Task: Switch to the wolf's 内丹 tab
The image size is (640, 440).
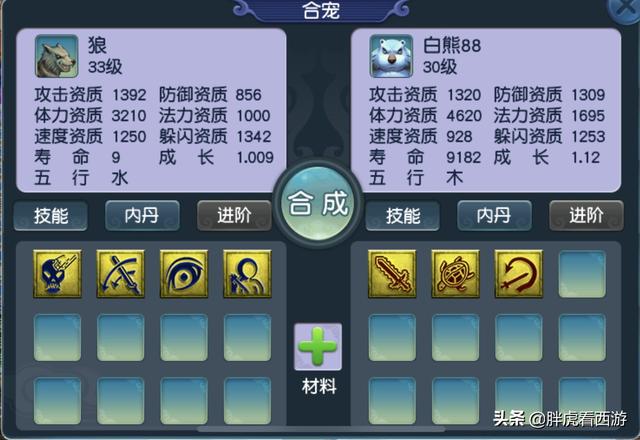Action: point(142,216)
